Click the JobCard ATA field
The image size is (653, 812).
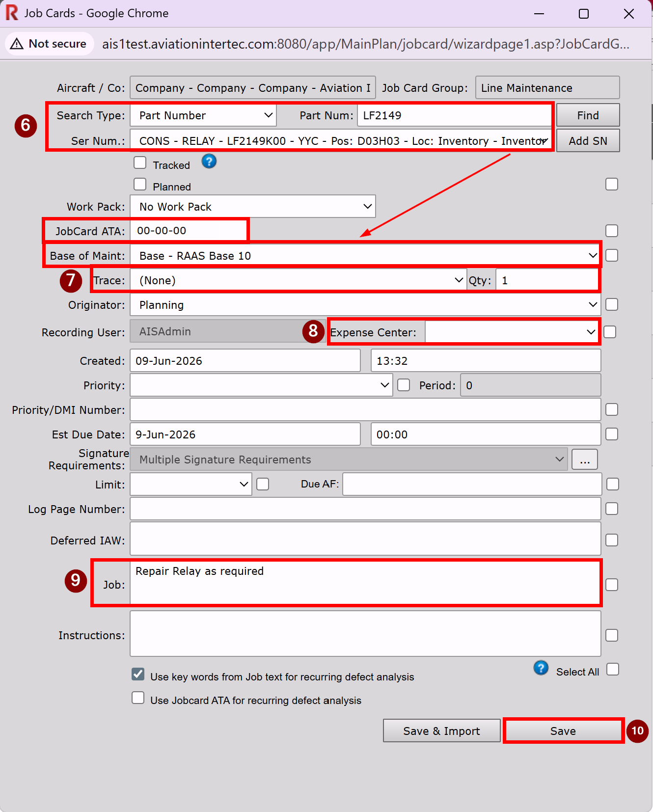pos(189,231)
